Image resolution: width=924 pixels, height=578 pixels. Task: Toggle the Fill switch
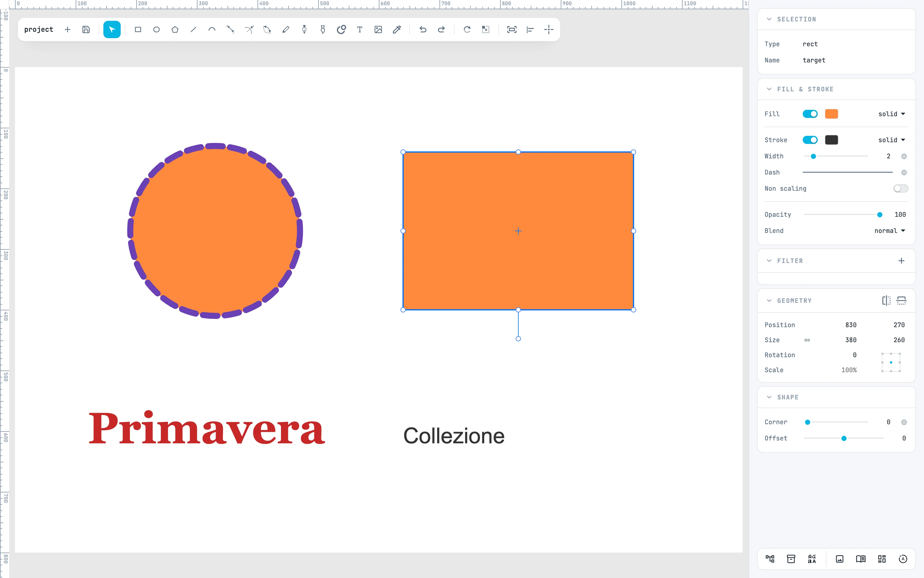tap(810, 114)
